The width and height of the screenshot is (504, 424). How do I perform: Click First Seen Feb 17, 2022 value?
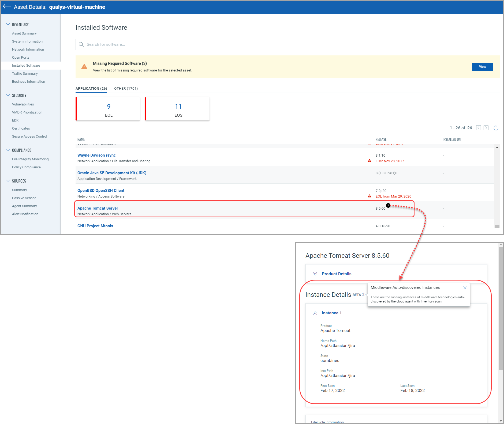coord(333,391)
